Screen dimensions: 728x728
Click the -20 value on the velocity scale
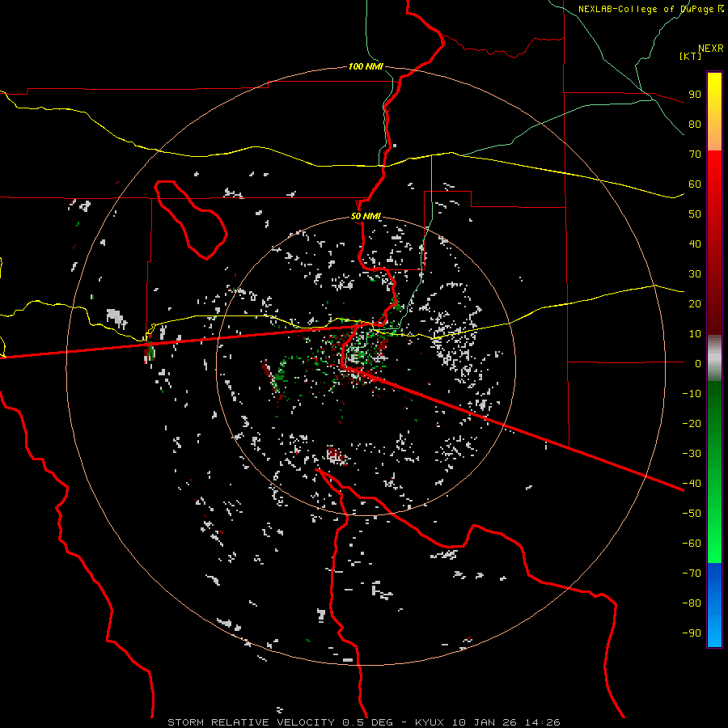pyautogui.click(x=692, y=424)
